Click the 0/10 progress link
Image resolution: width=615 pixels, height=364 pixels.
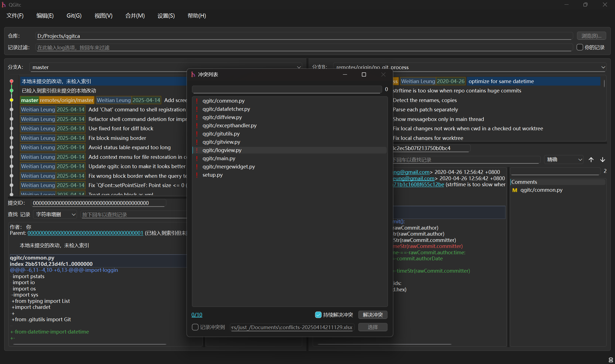point(197,315)
